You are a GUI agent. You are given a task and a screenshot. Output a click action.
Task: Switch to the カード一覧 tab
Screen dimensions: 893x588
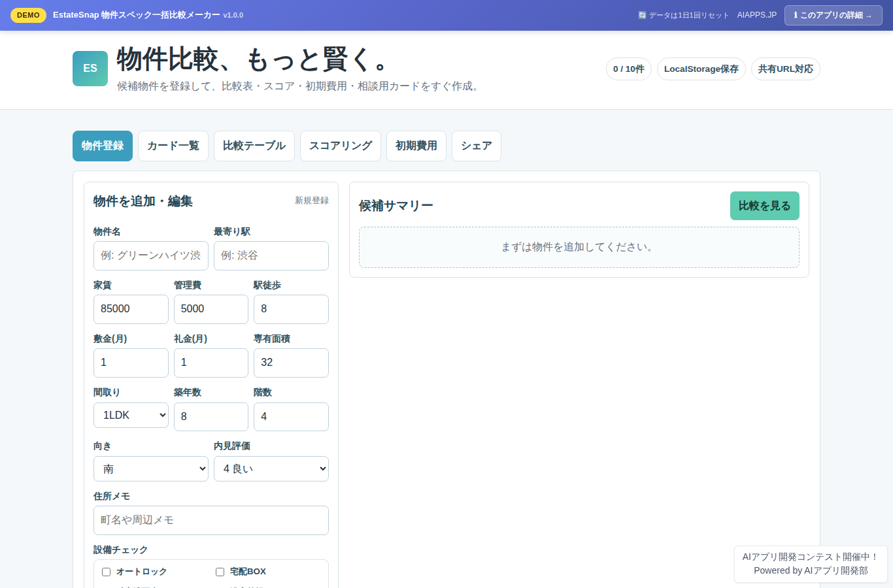pos(173,146)
